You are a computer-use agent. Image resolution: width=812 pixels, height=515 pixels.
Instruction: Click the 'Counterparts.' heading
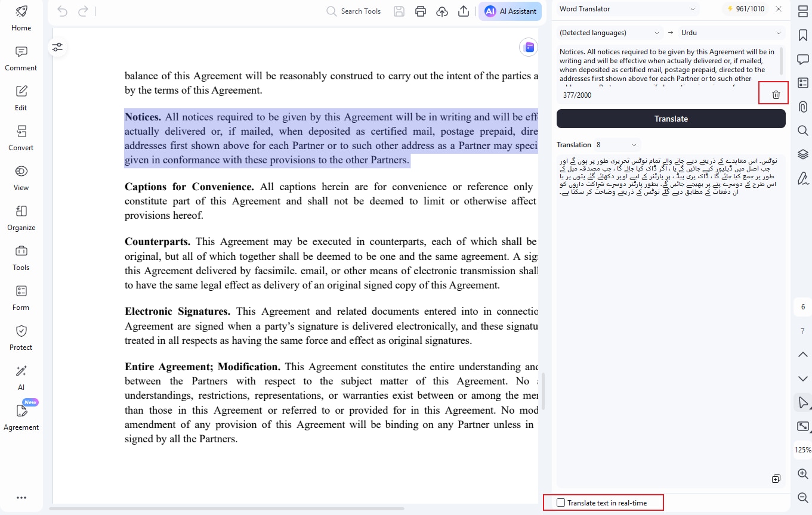[x=158, y=241]
